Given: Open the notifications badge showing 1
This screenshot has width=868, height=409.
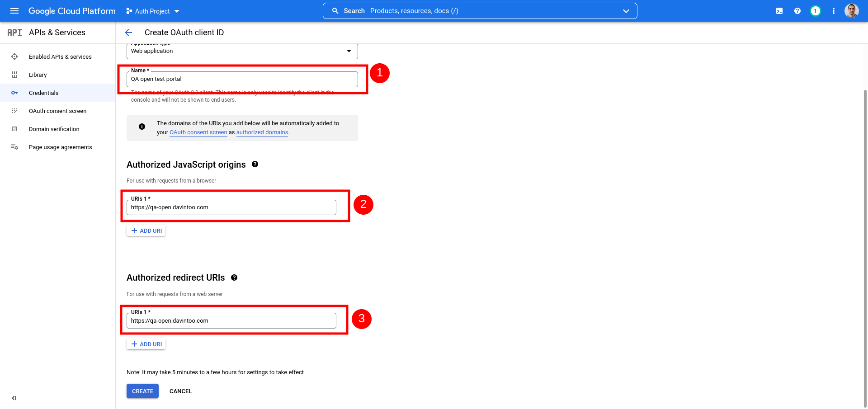Looking at the screenshot, I should tap(816, 11).
